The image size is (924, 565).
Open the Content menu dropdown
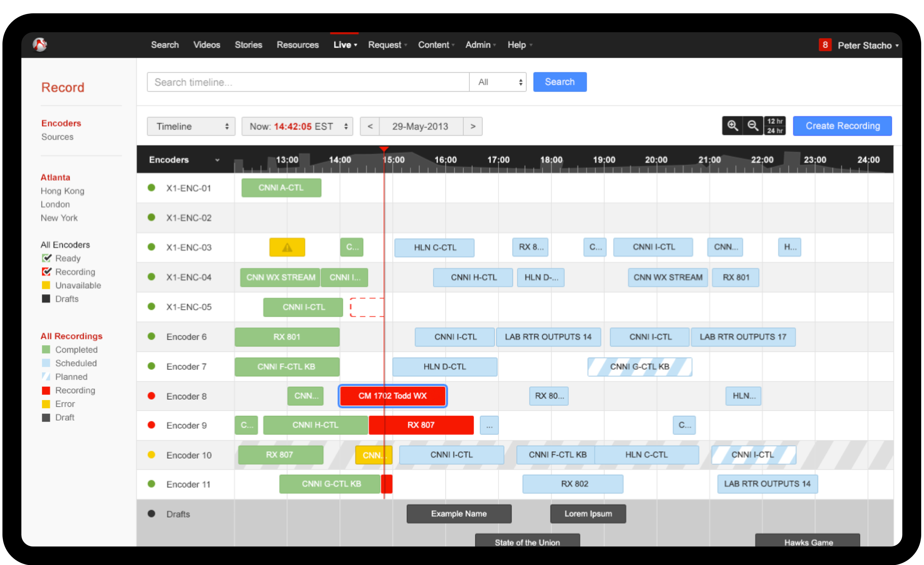click(x=436, y=45)
